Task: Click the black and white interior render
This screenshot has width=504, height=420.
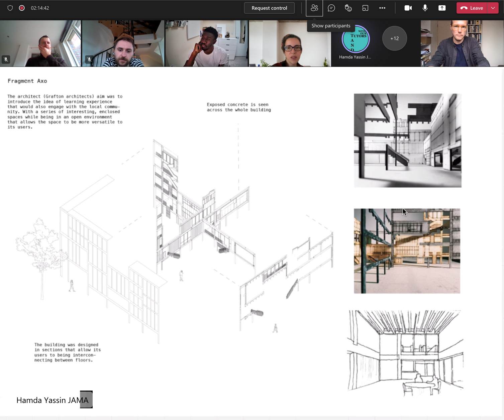Action: pos(408,140)
